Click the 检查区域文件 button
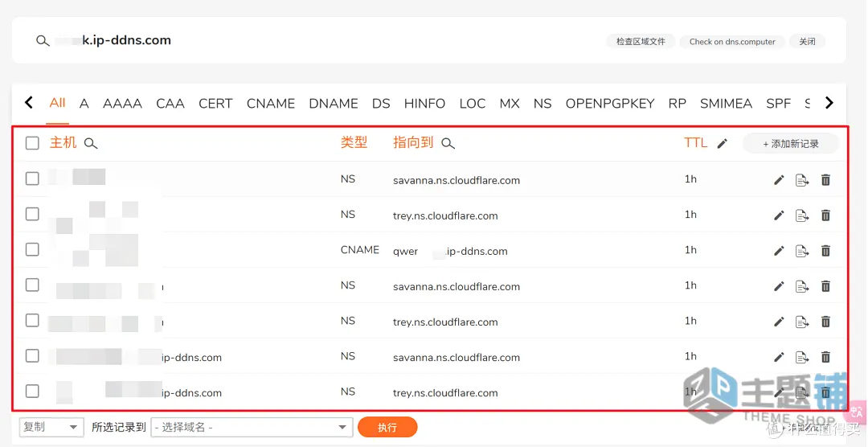 (x=641, y=42)
